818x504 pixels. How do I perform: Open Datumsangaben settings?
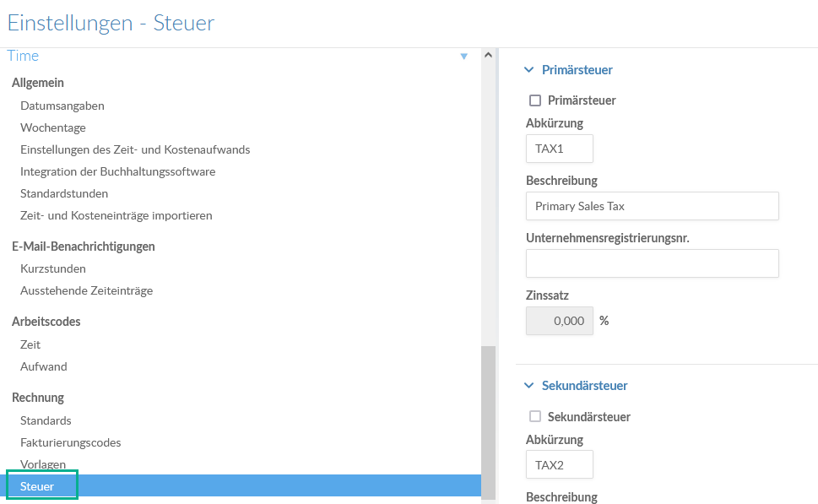tap(62, 106)
